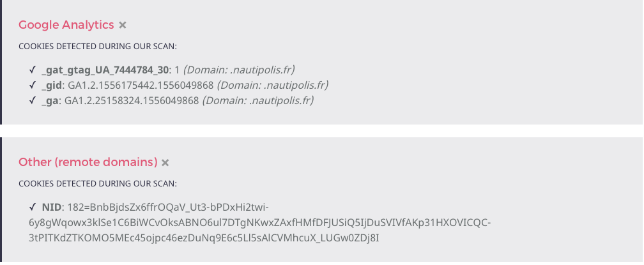Click cookies detected label under Google Analytics
The width and height of the screenshot is (644, 265).
pos(98,47)
